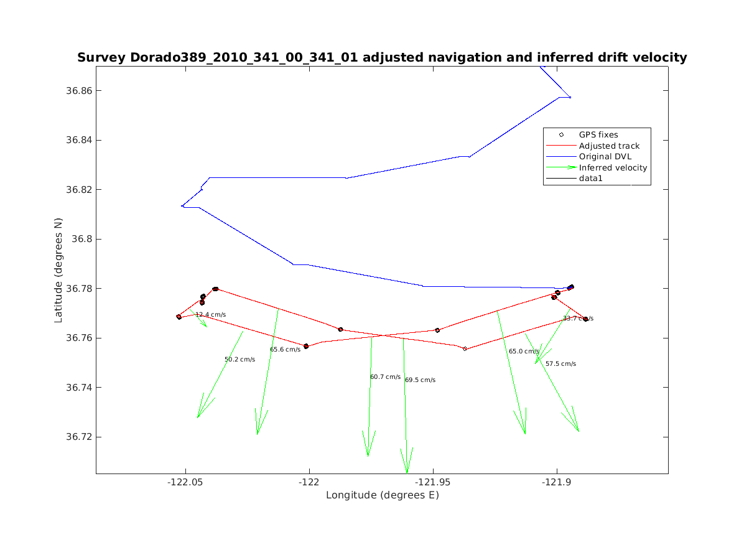Select the Adjusted track legend entry
The height and width of the screenshot is (560, 739).
pyautogui.click(x=609, y=146)
